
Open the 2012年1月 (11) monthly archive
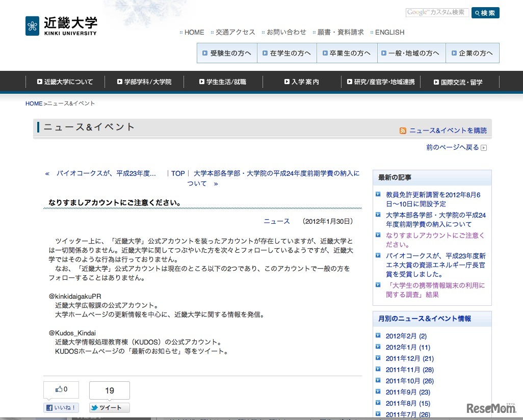pyautogui.click(x=408, y=347)
